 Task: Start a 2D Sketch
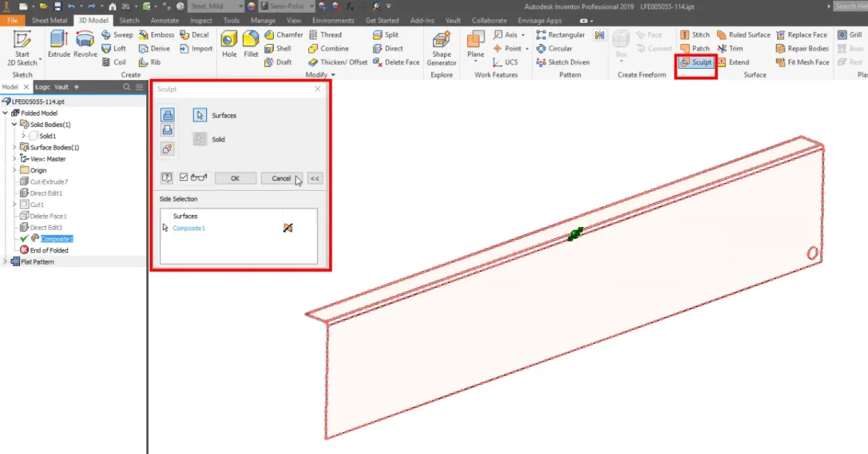tap(23, 48)
